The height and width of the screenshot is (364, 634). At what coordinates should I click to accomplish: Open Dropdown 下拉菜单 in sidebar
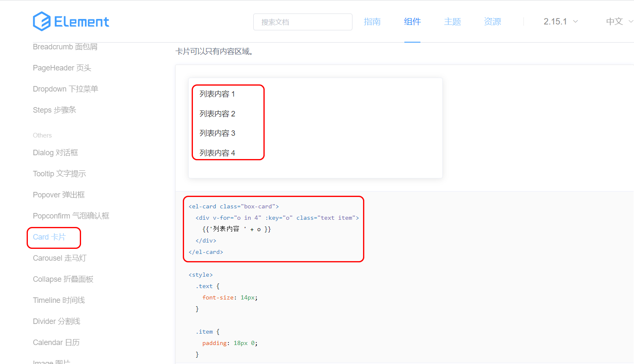[65, 89]
